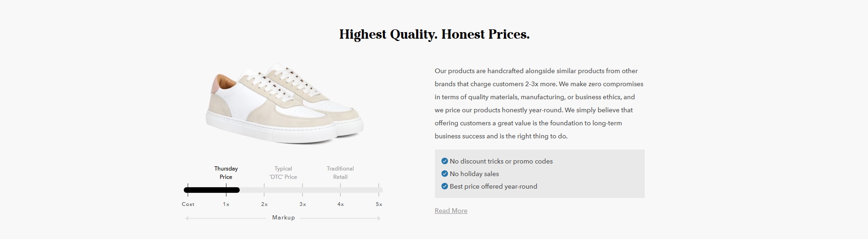
Task: Click the 3x markup tick mark
Action: 303,190
